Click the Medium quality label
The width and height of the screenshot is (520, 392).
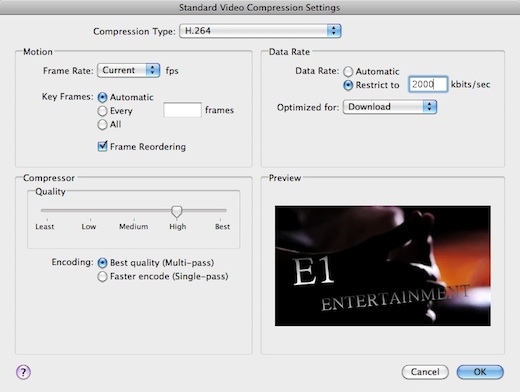point(134,227)
